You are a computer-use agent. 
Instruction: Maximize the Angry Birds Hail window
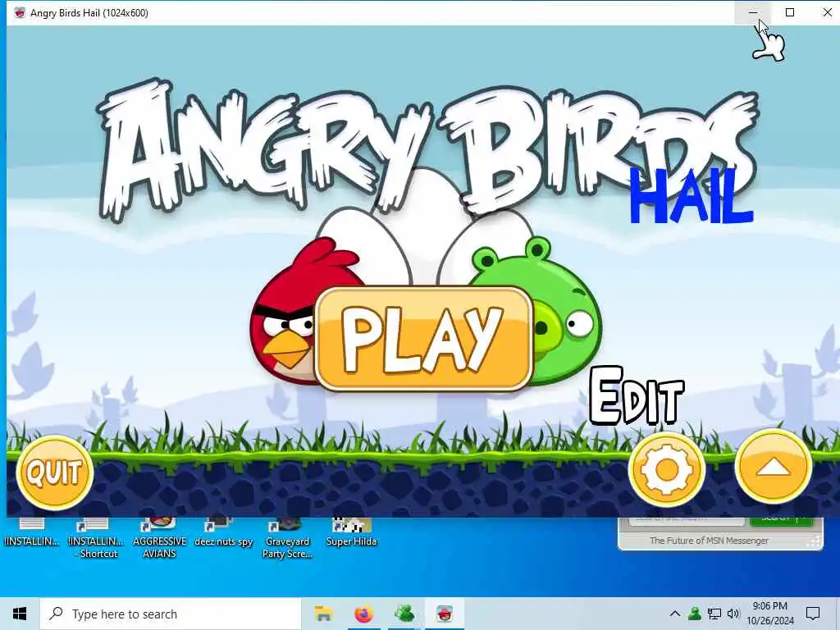790,12
